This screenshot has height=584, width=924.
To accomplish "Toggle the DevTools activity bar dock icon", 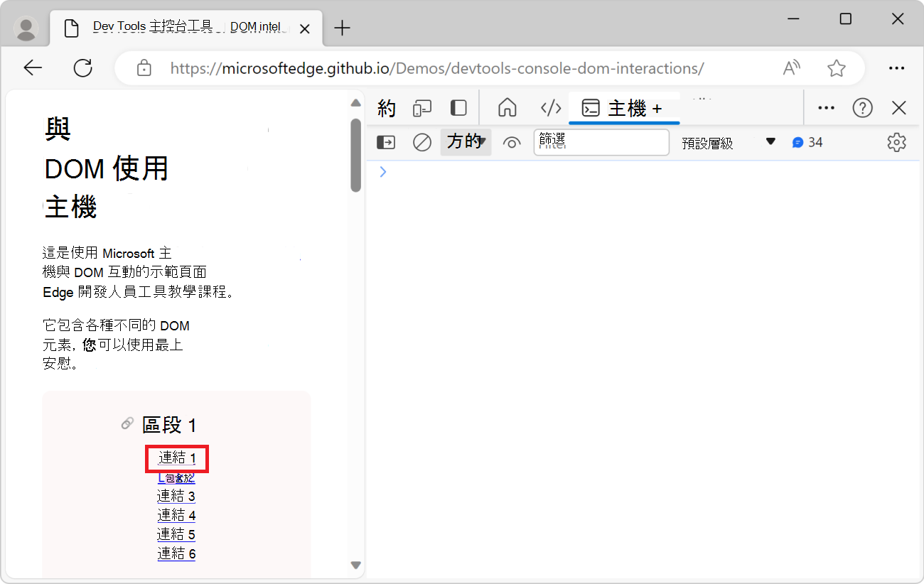I will coord(459,108).
